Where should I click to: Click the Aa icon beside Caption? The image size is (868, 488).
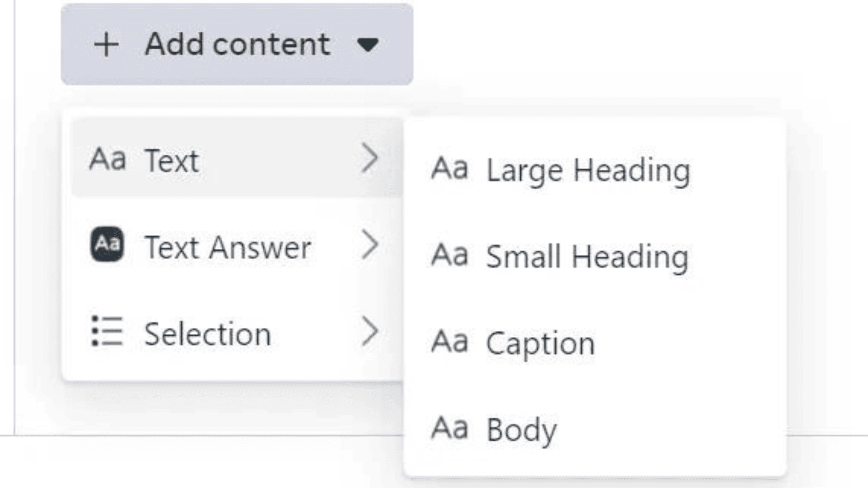coord(450,341)
